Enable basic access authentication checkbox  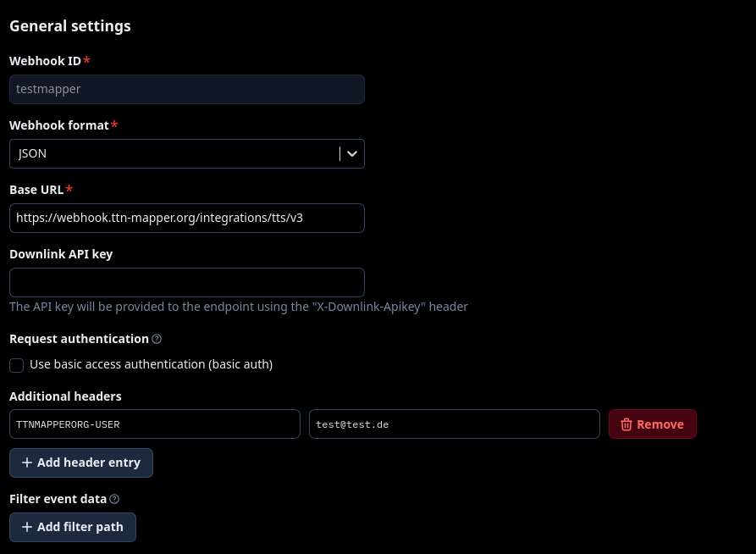(16, 365)
